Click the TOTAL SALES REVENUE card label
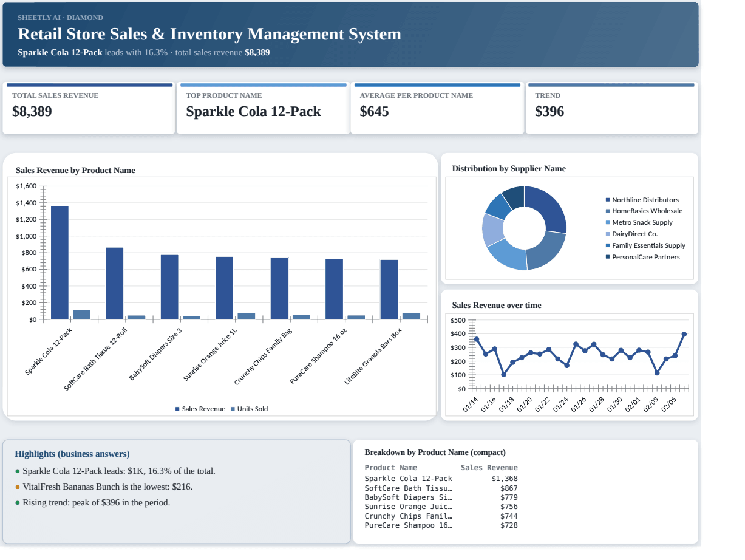This screenshot has height=560, width=745. coord(55,95)
